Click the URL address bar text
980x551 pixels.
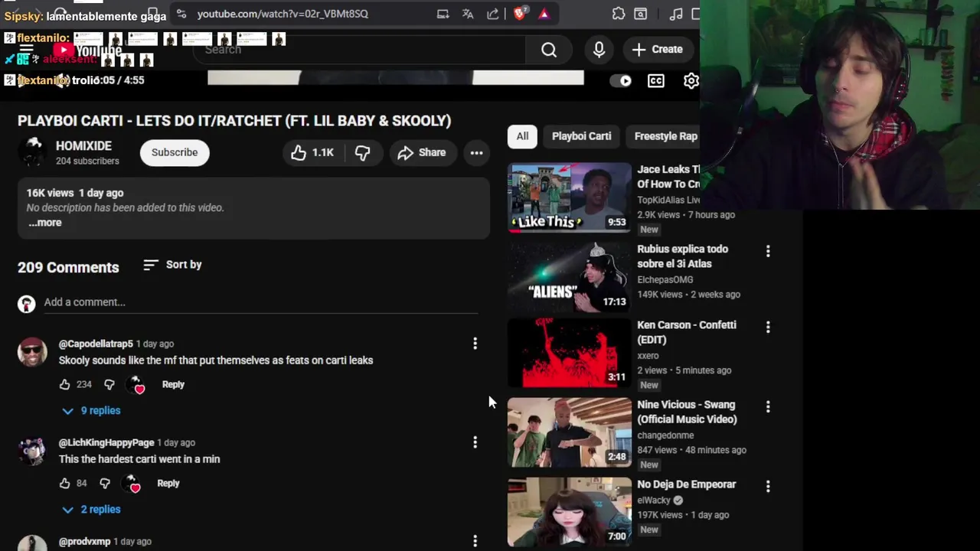283,14
